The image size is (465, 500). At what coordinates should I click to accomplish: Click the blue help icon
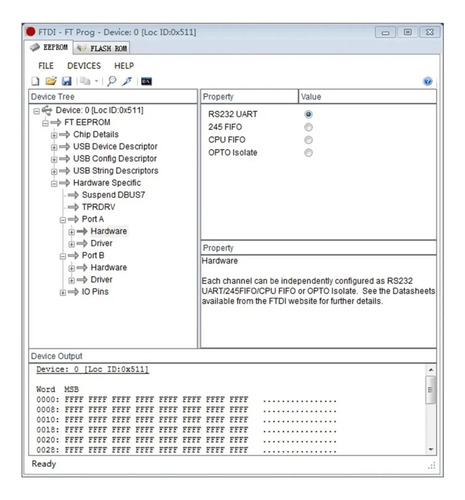[x=427, y=81]
